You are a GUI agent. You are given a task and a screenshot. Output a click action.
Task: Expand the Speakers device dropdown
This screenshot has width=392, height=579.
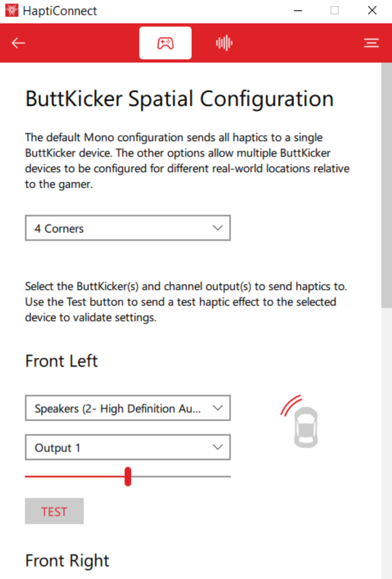tap(128, 408)
